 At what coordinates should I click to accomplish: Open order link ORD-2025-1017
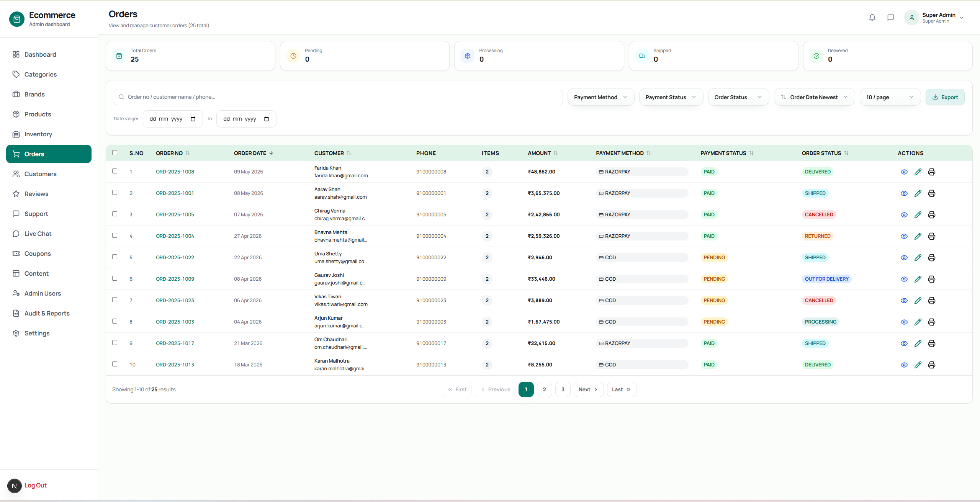175,343
